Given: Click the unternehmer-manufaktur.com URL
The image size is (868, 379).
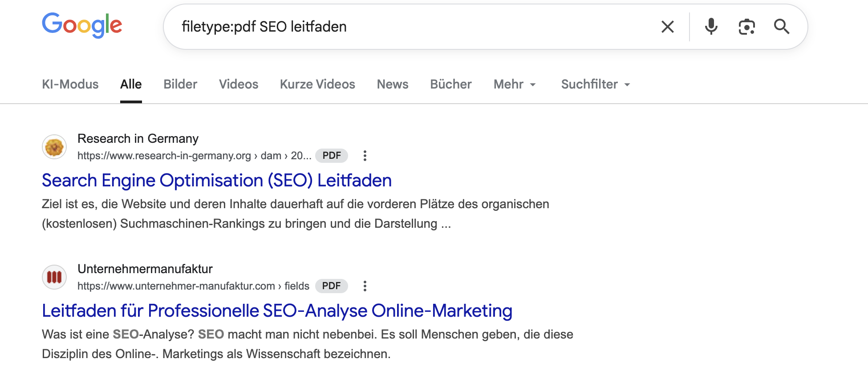Looking at the screenshot, I should [x=193, y=286].
